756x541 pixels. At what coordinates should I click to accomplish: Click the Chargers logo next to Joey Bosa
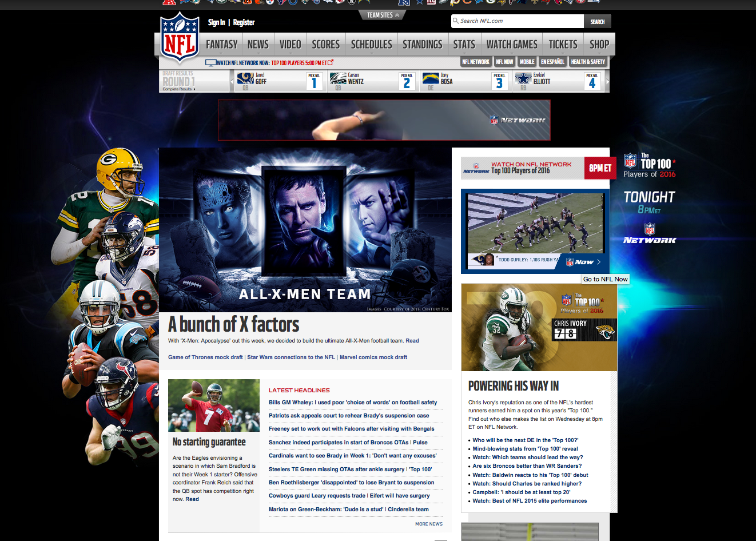[431, 78]
